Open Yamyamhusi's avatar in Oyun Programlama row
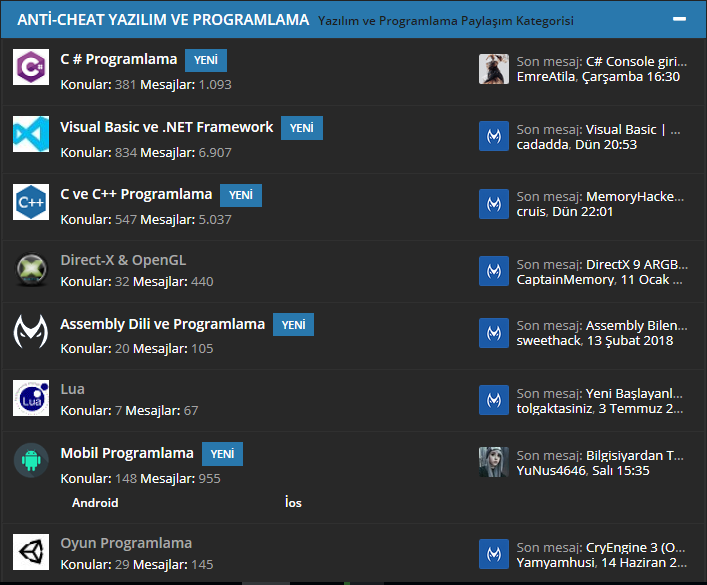707x585 pixels. pyautogui.click(x=494, y=554)
